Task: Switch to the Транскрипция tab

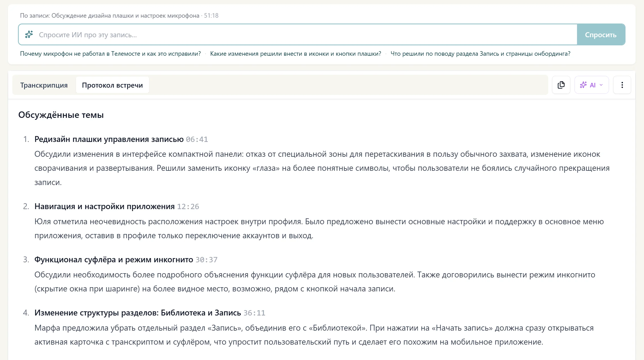Action: tap(44, 85)
